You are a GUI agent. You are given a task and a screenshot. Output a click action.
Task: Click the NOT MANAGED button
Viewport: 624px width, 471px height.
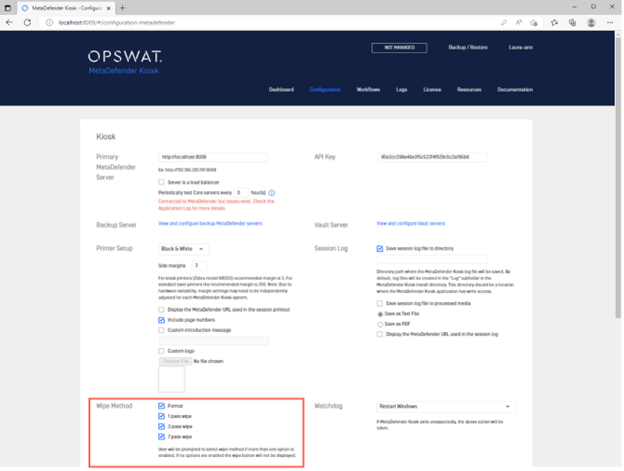(399, 48)
